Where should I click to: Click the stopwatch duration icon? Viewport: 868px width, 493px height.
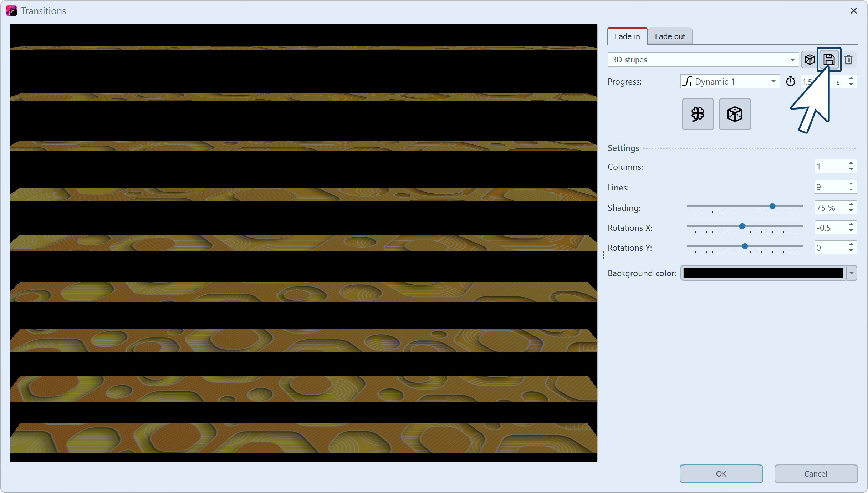791,82
